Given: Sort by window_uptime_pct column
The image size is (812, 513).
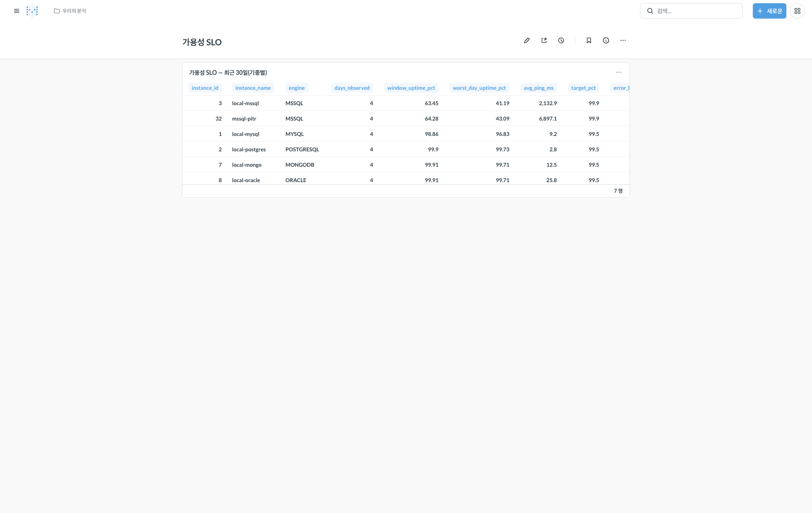Looking at the screenshot, I should [411, 88].
